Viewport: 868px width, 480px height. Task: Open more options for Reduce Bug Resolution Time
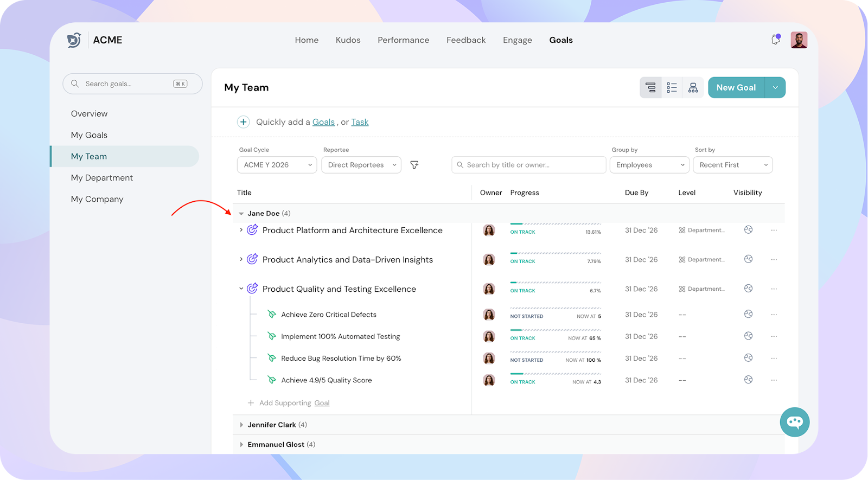(x=774, y=359)
